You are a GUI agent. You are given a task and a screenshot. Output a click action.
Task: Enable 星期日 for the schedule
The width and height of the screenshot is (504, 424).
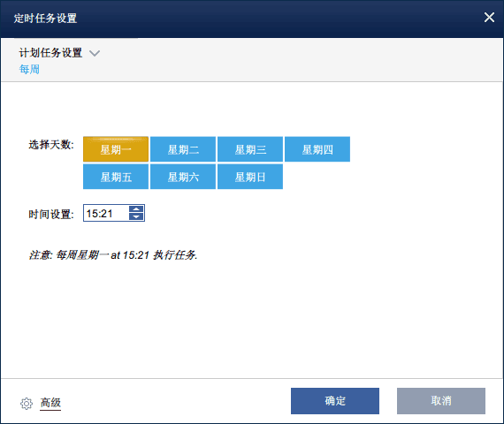[250, 177]
